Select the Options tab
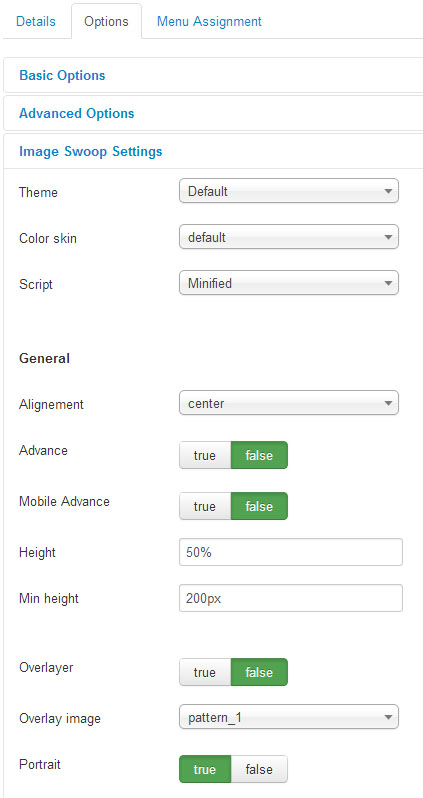The width and height of the screenshot is (423, 798). (106, 22)
